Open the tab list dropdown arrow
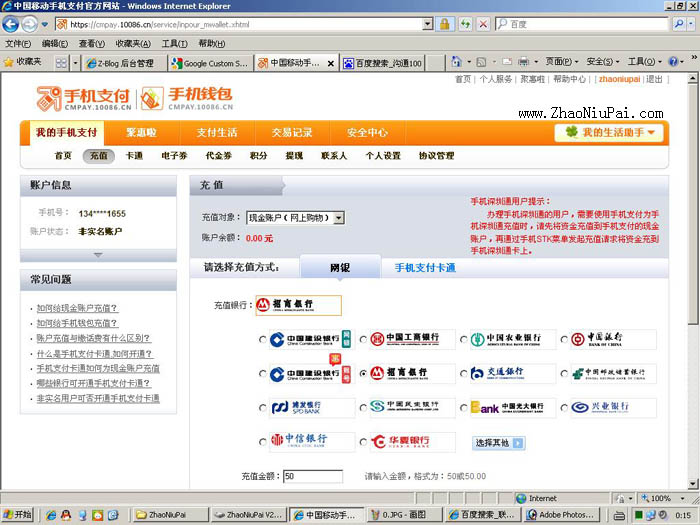 point(75,63)
